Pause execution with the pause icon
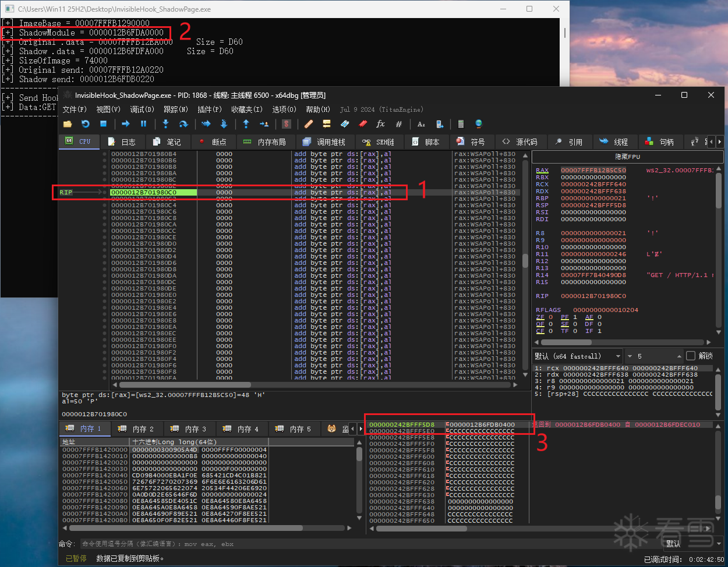 143,124
